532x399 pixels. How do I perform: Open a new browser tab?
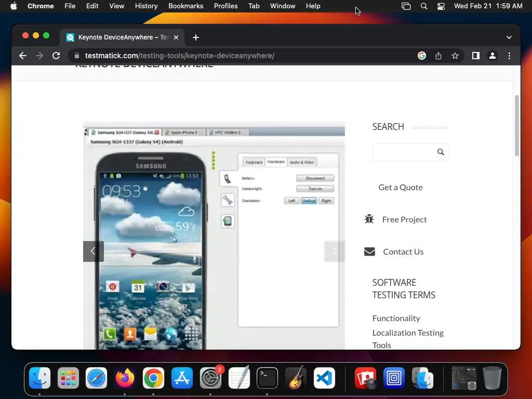pyautogui.click(x=196, y=37)
